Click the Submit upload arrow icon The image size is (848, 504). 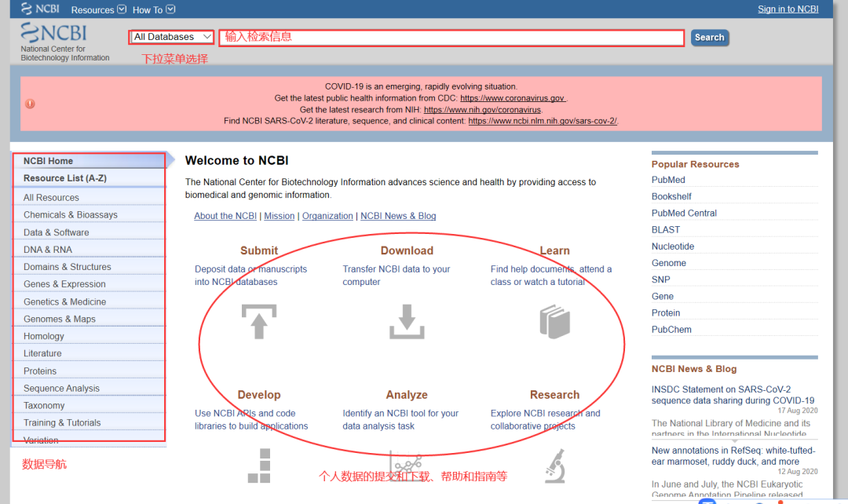(259, 321)
